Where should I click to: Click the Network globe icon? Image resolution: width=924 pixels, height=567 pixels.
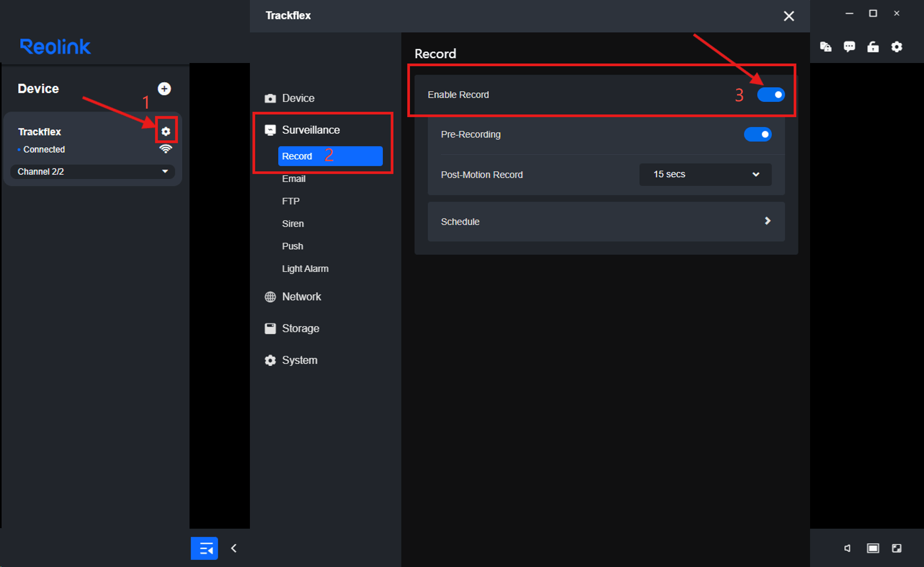270,297
